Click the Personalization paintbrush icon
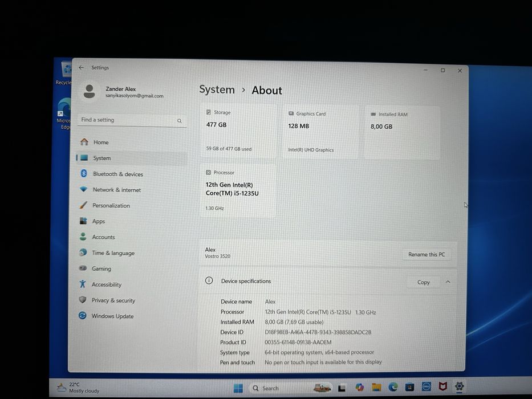Image resolution: width=532 pixels, height=399 pixels. coord(83,205)
